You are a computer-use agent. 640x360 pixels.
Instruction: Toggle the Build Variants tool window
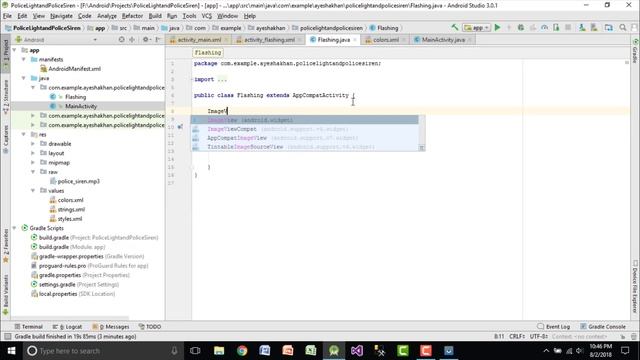[6, 295]
